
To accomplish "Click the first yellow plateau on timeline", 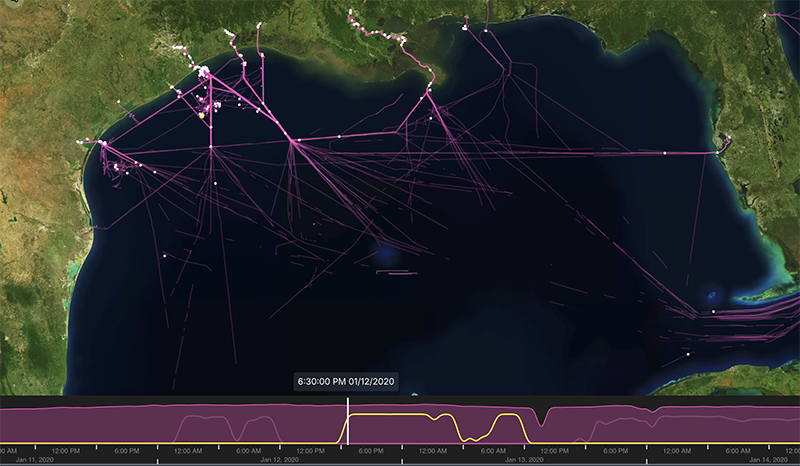I will [388, 414].
